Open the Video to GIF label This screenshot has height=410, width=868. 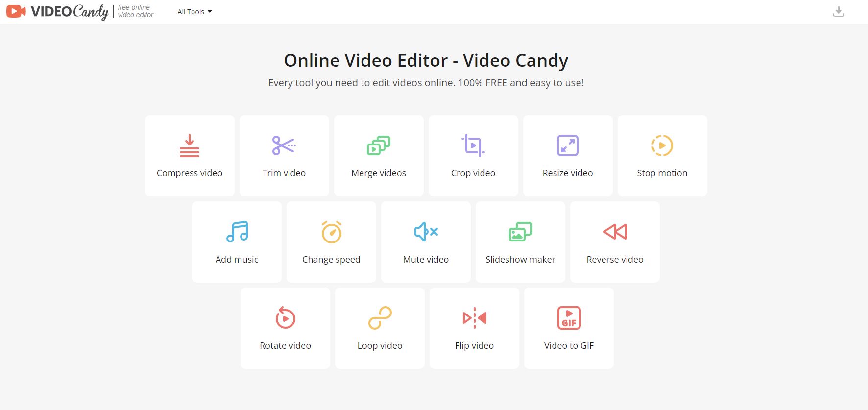click(569, 346)
